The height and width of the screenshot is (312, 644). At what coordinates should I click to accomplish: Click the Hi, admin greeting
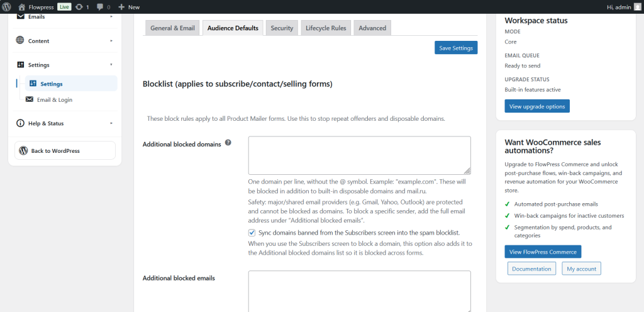click(619, 7)
